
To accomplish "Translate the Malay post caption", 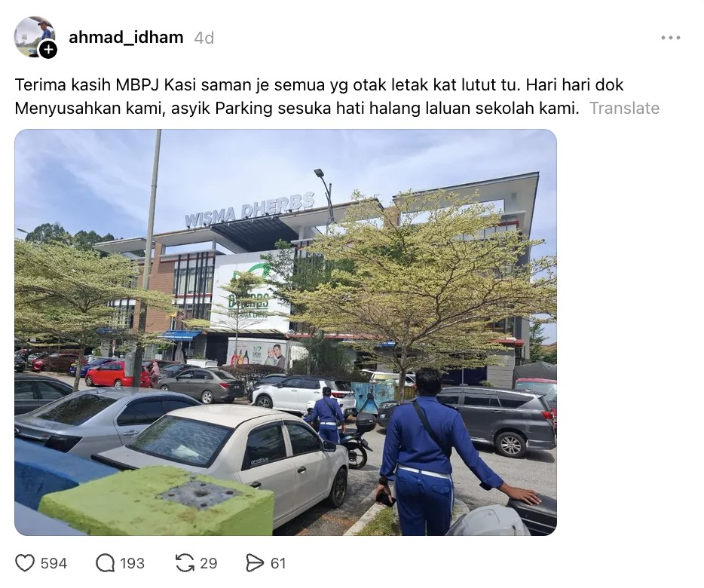I will pyautogui.click(x=624, y=109).
